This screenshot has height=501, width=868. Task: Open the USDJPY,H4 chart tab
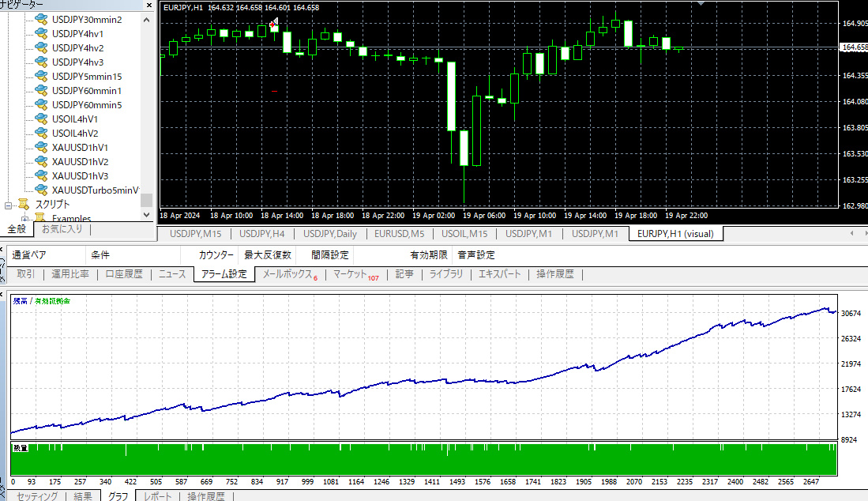262,234
